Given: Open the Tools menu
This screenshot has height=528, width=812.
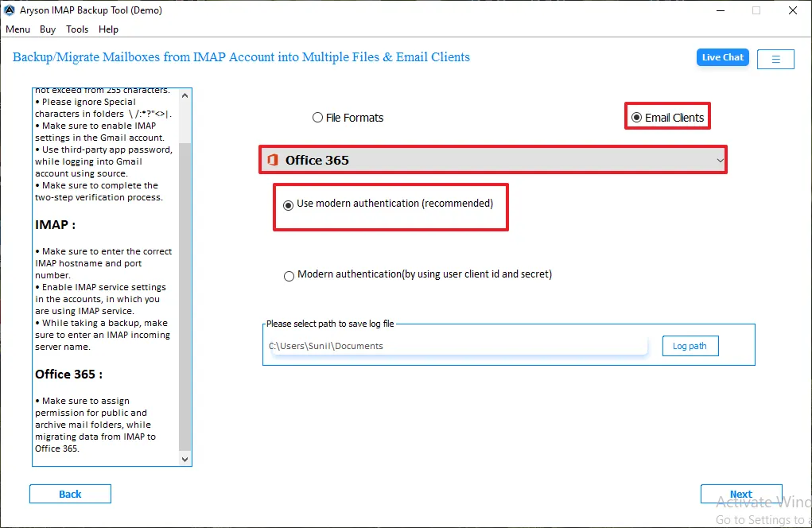Looking at the screenshot, I should pos(77,29).
